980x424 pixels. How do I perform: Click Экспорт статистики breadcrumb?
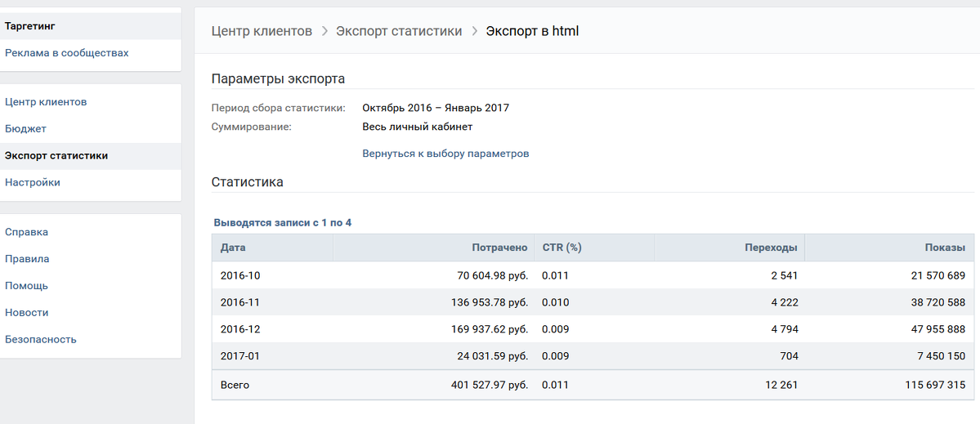click(400, 31)
